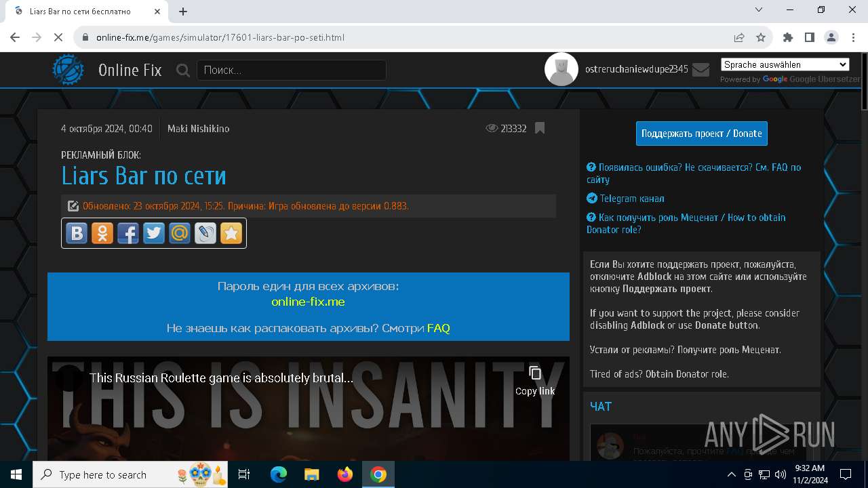Open Chrome extensions puzzle icon
Screen dimensions: 868x488
(788, 37)
